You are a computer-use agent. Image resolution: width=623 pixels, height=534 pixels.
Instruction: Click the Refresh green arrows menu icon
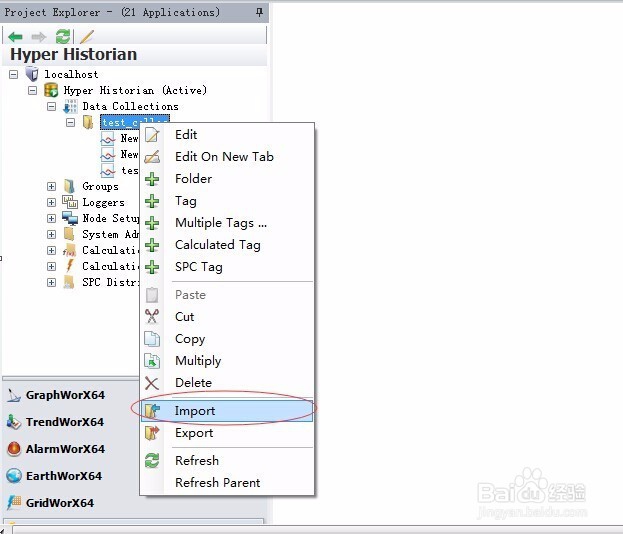click(152, 460)
